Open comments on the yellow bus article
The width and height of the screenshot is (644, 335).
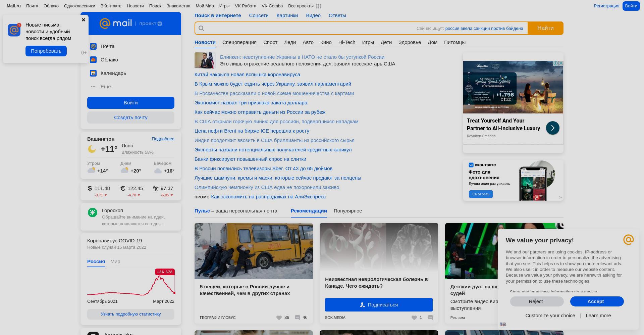tap(298, 318)
